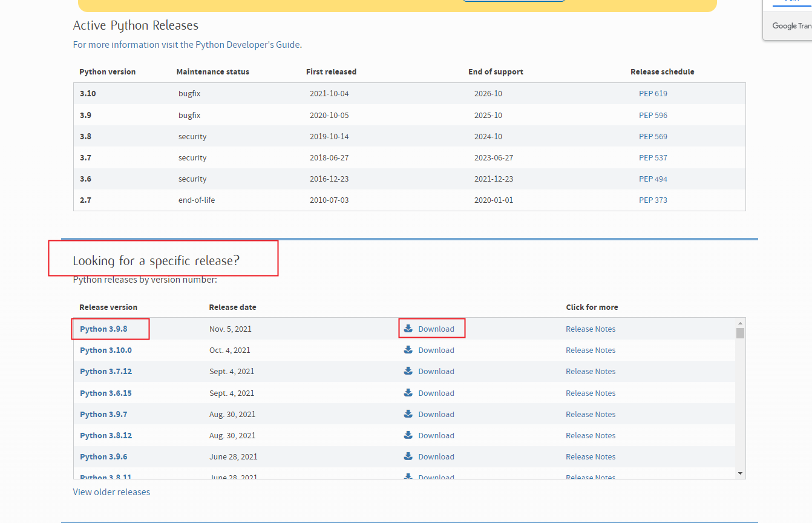Screen dimensions: 812x523
Task: Open the PEP 619 release schedule
Action: coord(653,94)
